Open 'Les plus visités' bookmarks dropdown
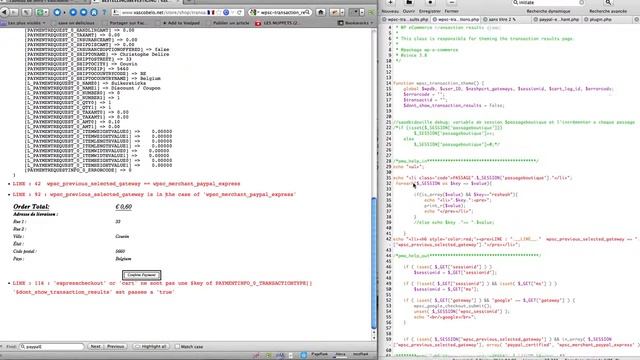Screen dimensions: 640x360 24,23
